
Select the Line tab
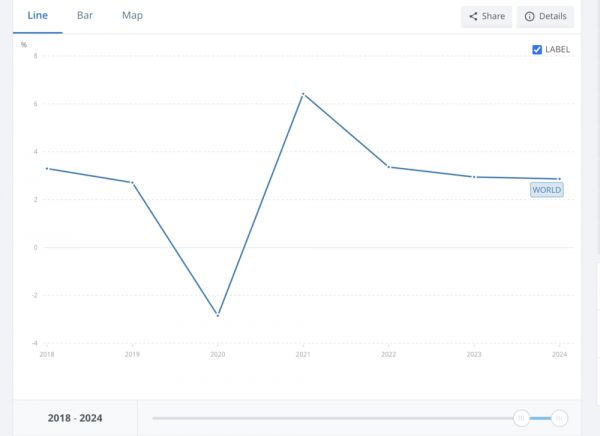coord(38,16)
